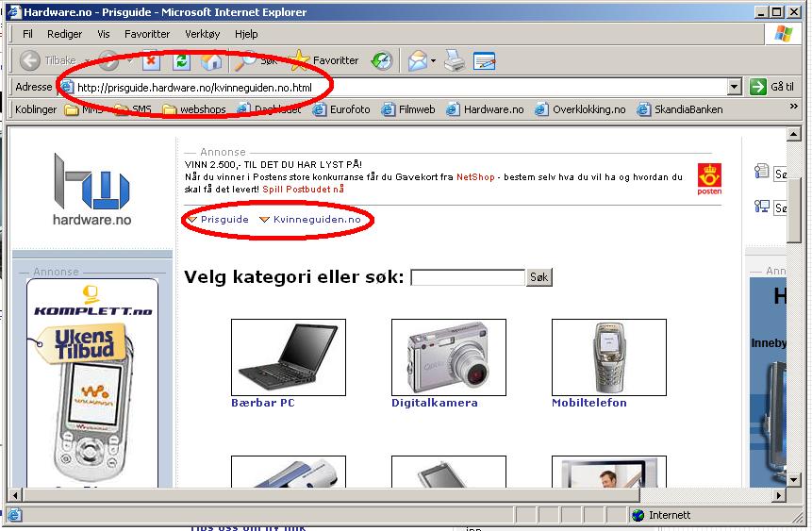This screenshot has height=531, width=812.
Task: Click the Windows flag throbber icon
Action: tap(783, 34)
